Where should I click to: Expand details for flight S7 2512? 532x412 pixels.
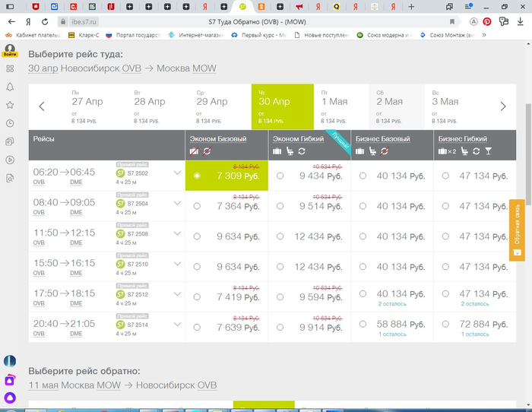pos(177,295)
